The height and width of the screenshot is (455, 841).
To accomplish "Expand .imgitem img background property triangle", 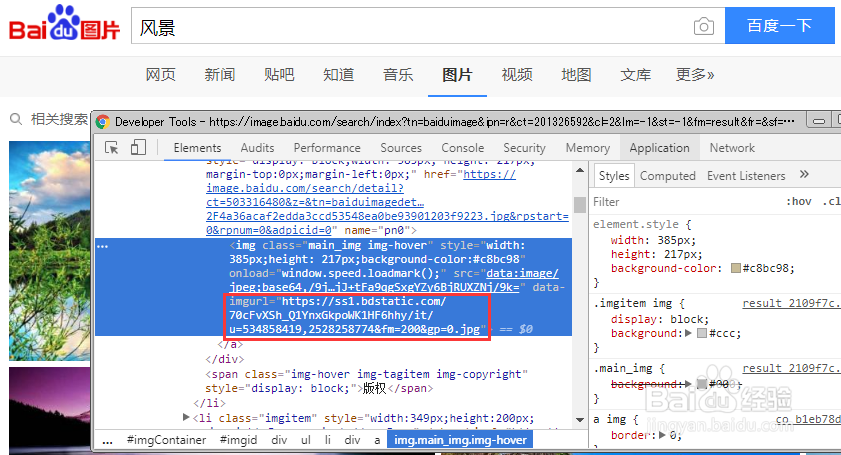I will [689, 333].
